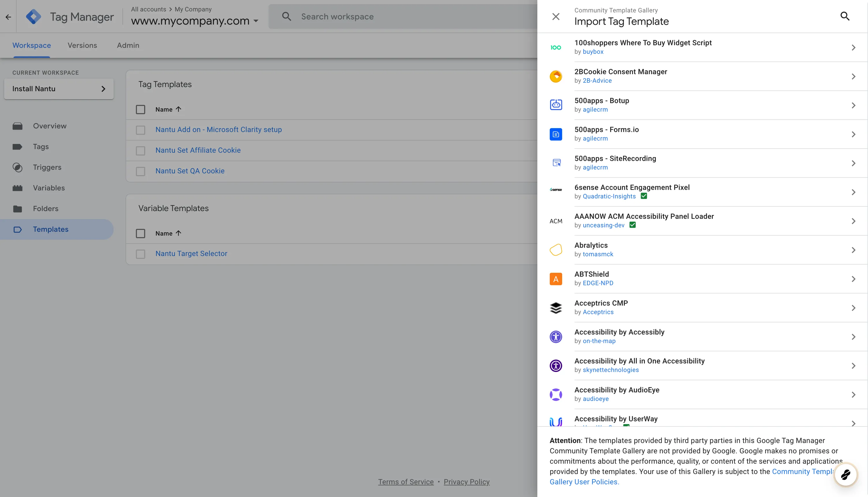
Task: Click the Tags icon in the sidebar
Action: tap(17, 147)
